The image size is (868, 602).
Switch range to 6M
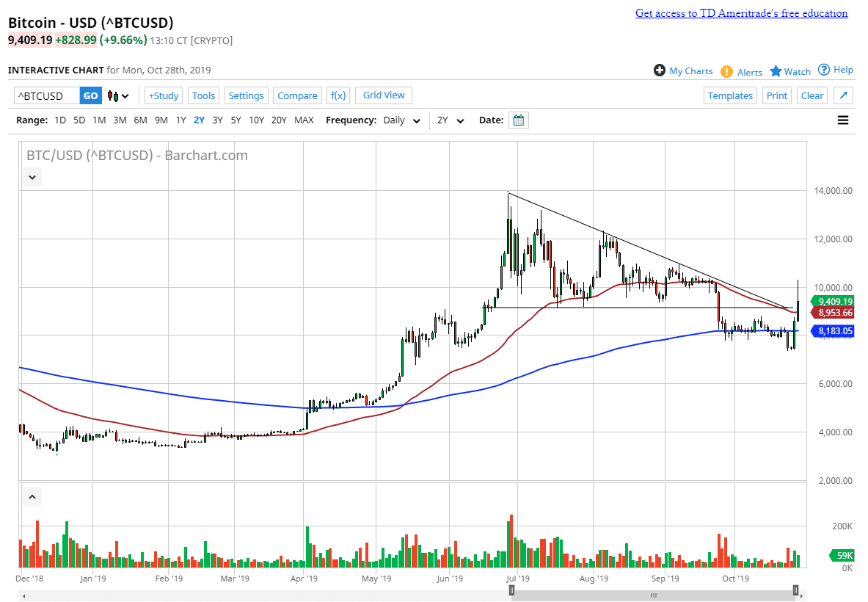coord(140,120)
